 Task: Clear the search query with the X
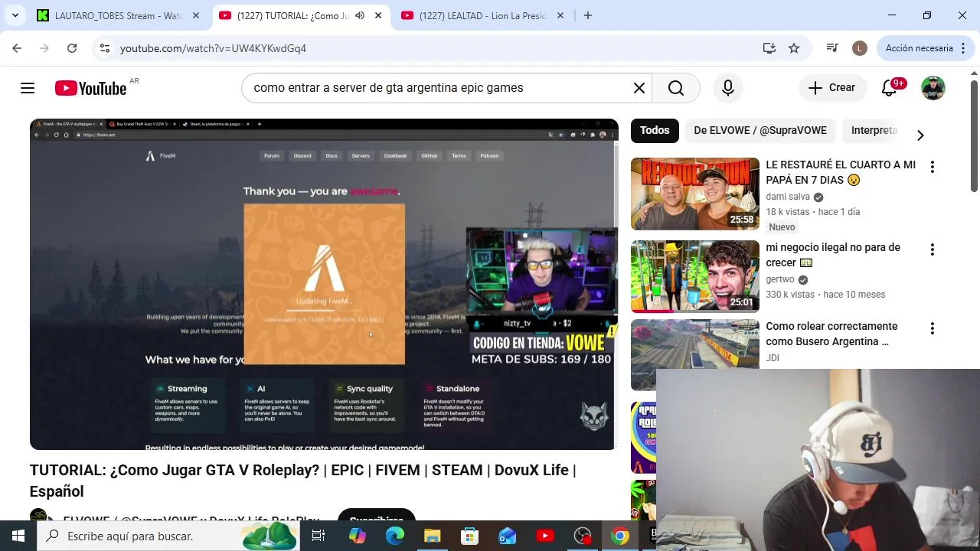pyautogui.click(x=639, y=88)
